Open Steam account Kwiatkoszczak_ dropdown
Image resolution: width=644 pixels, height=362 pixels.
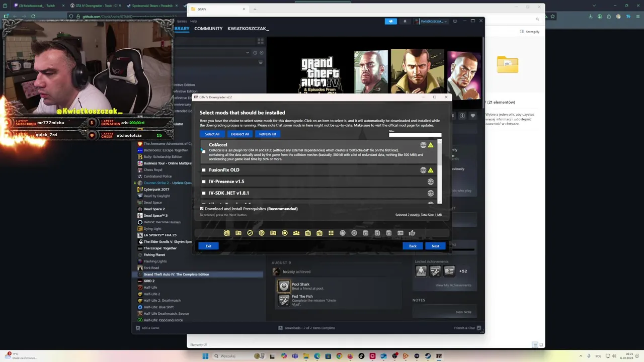point(431,21)
